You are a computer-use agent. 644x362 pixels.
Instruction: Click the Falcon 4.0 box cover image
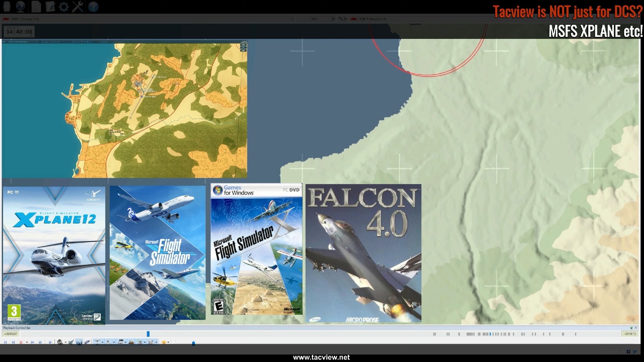[x=363, y=253]
